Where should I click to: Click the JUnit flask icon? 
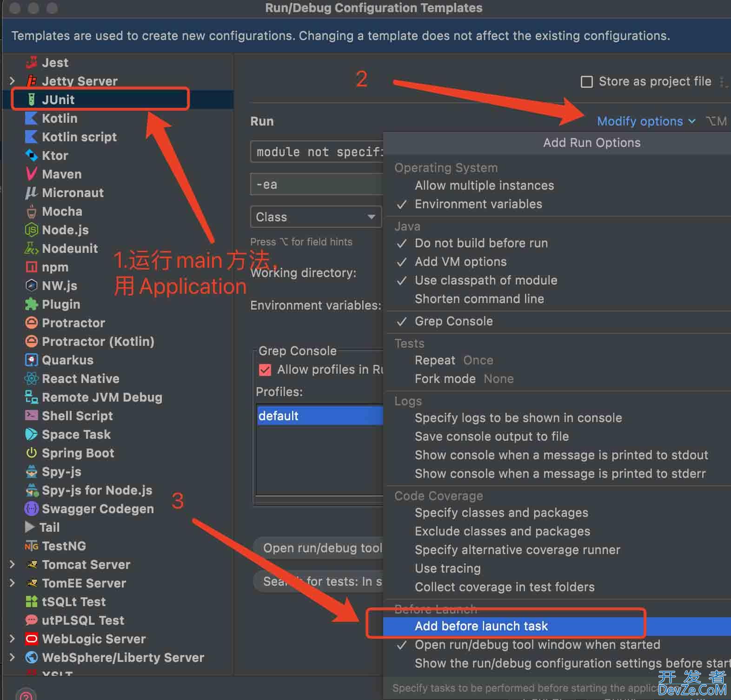(32, 99)
